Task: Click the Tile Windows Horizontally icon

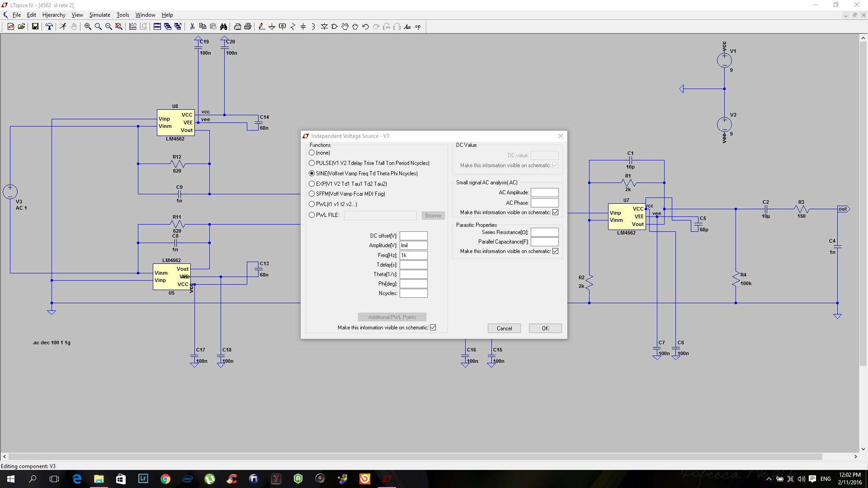Action: [157, 27]
